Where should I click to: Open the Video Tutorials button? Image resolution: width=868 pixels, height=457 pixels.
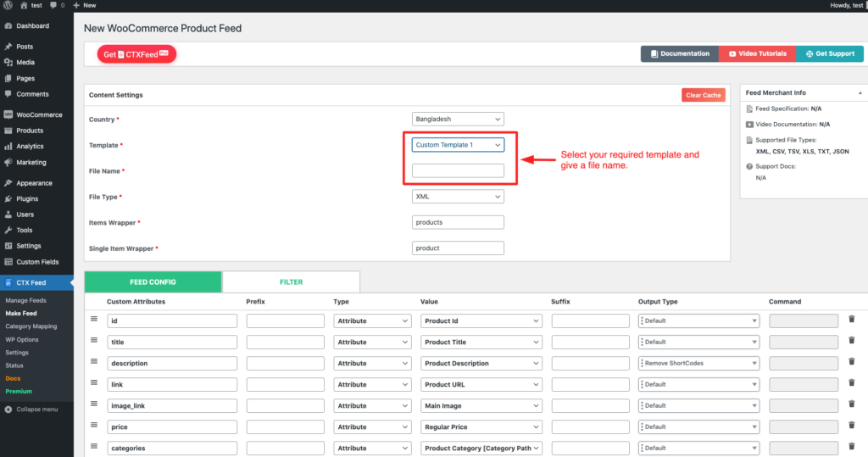point(757,53)
